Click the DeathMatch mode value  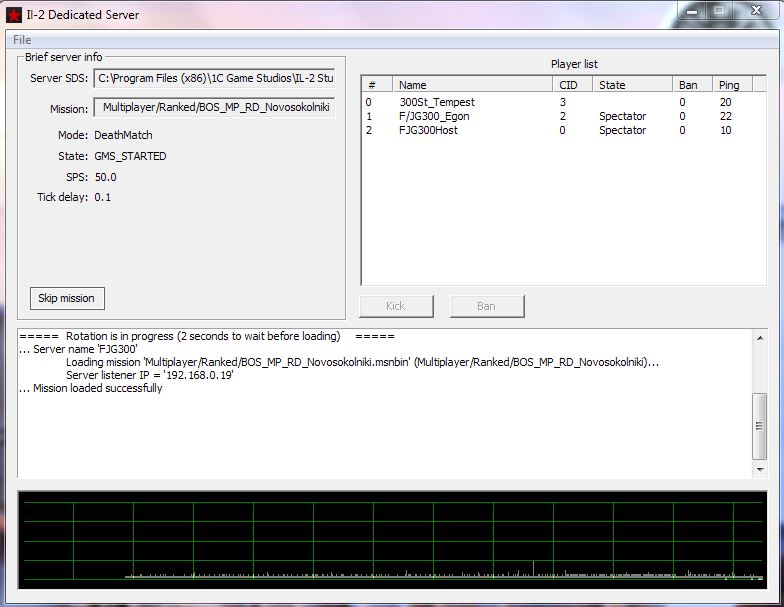point(124,135)
